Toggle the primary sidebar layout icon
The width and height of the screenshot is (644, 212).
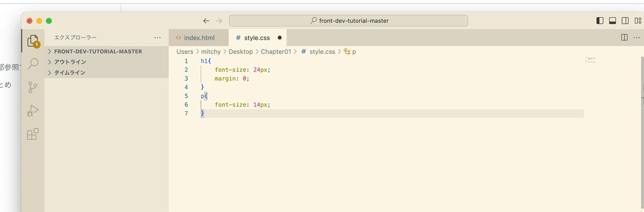[x=600, y=20]
